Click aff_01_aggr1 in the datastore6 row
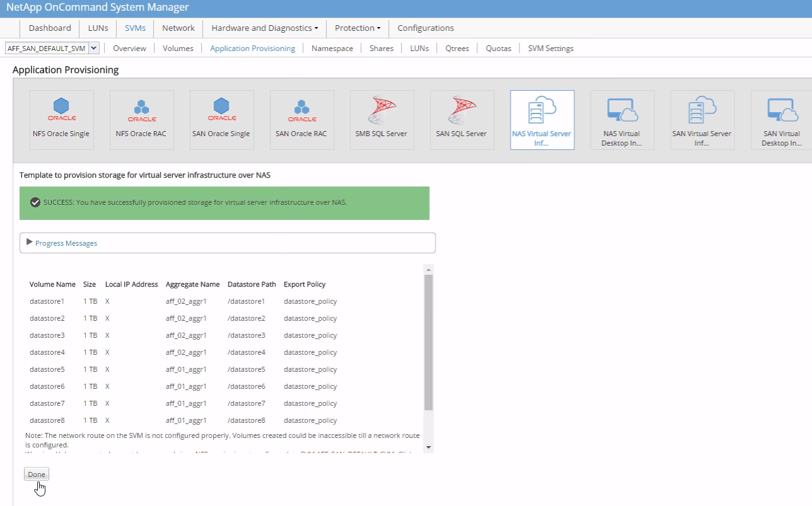 [x=186, y=386]
